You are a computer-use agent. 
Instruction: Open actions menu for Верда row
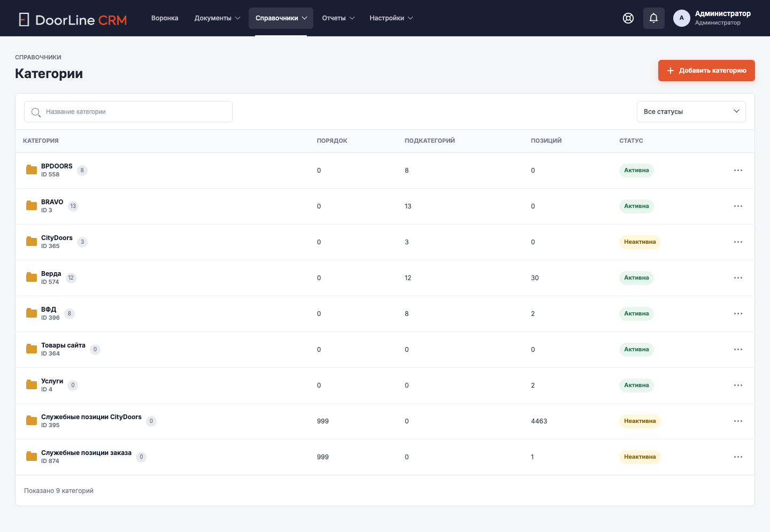pyautogui.click(x=738, y=278)
